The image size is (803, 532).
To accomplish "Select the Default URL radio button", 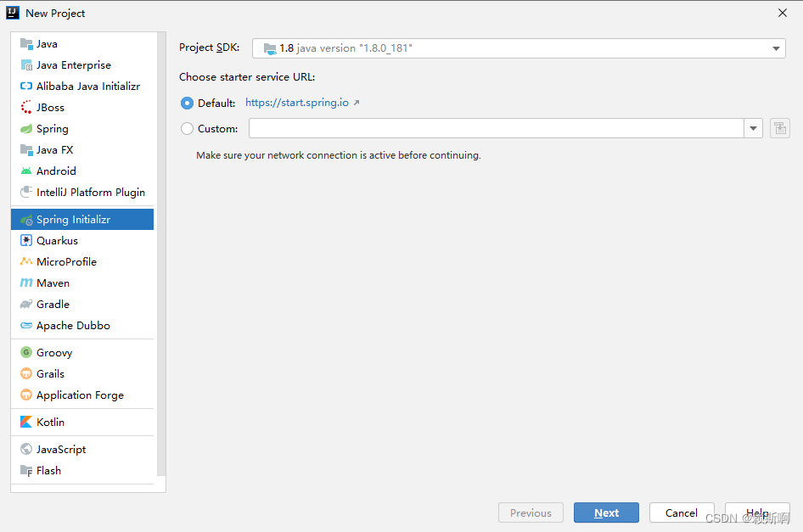I will (187, 103).
